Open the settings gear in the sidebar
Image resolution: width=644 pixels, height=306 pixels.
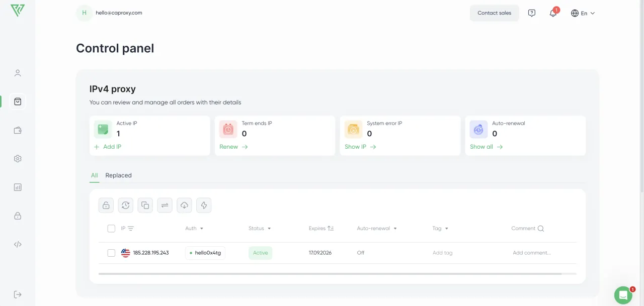18,159
